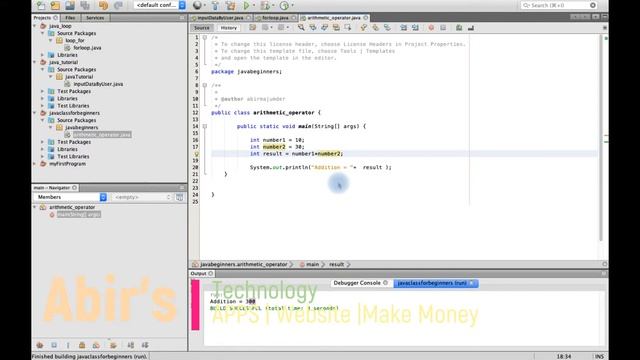Select inputDataByUser.java in the project tree
The image size is (640, 360).
[98, 84]
